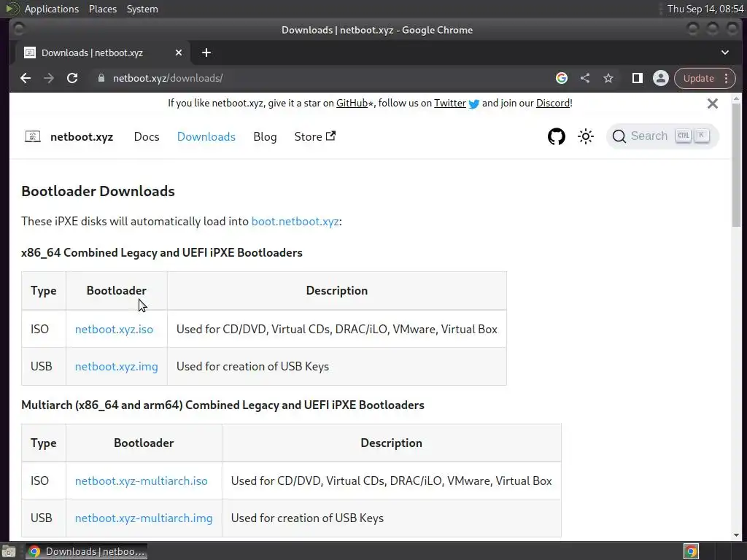Viewport: 747px width, 560px height.
Task: Follow the Twitter link in the banner
Action: pyautogui.click(x=449, y=103)
